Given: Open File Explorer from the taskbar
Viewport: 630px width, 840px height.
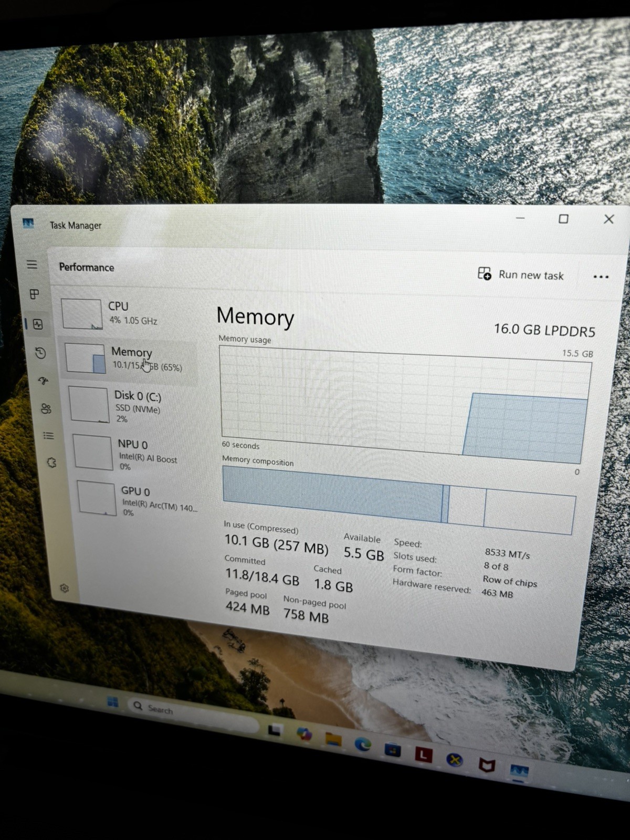Looking at the screenshot, I should [x=333, y=739].
